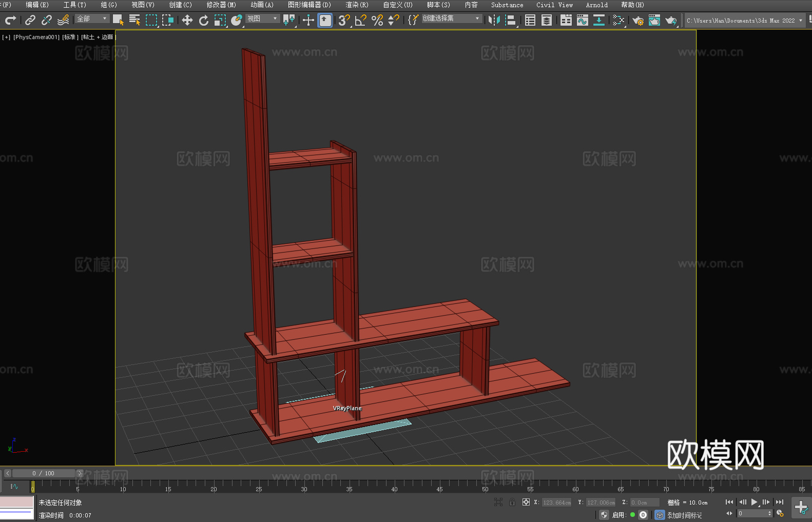Click Bind to Space Warp icon
Screen dimensions: 812x522
click(63, 20)
